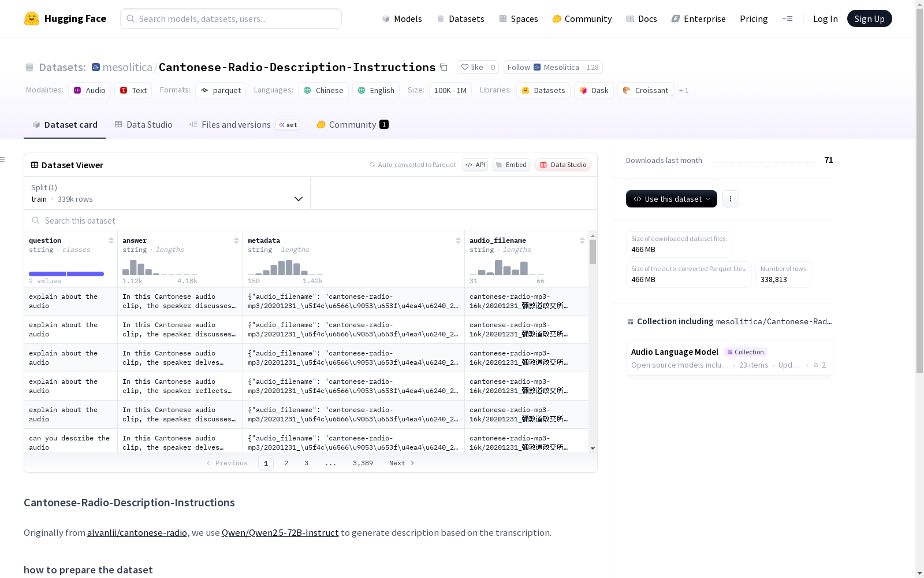Click the 100K - 1M size tag
Screen dimensions: 924x578
pyautogui.click(x=450, y=90)
